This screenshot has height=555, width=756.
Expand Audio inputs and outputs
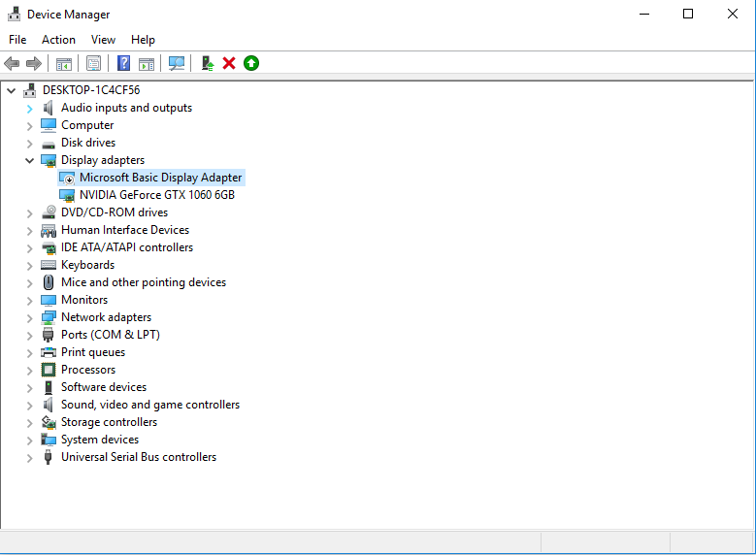(x=29, y=109)
